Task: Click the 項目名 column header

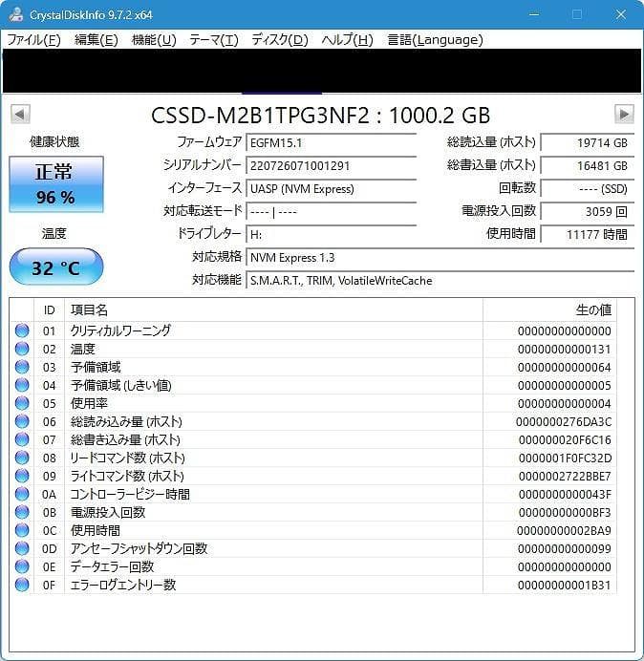Action: click(x=273, y=309)
